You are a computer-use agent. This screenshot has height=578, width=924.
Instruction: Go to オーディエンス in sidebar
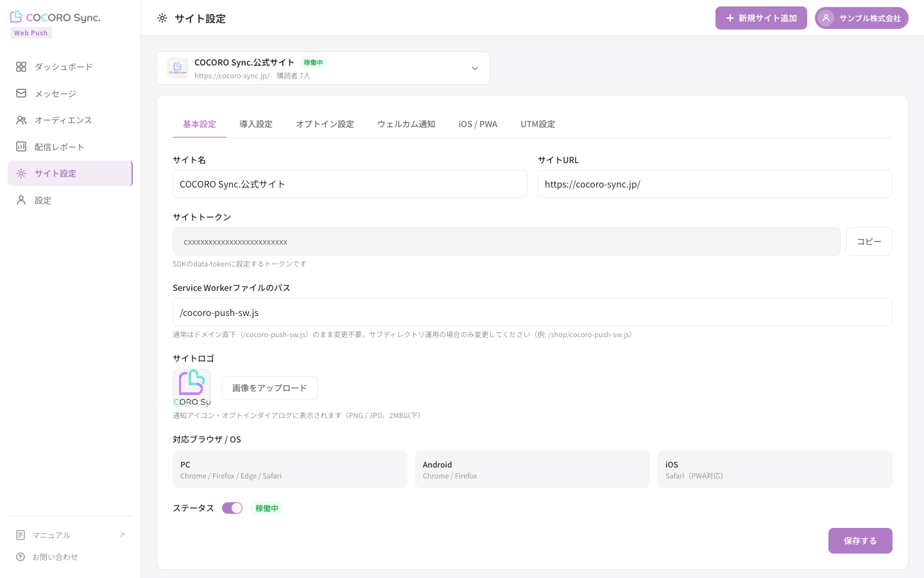(70, 120)
